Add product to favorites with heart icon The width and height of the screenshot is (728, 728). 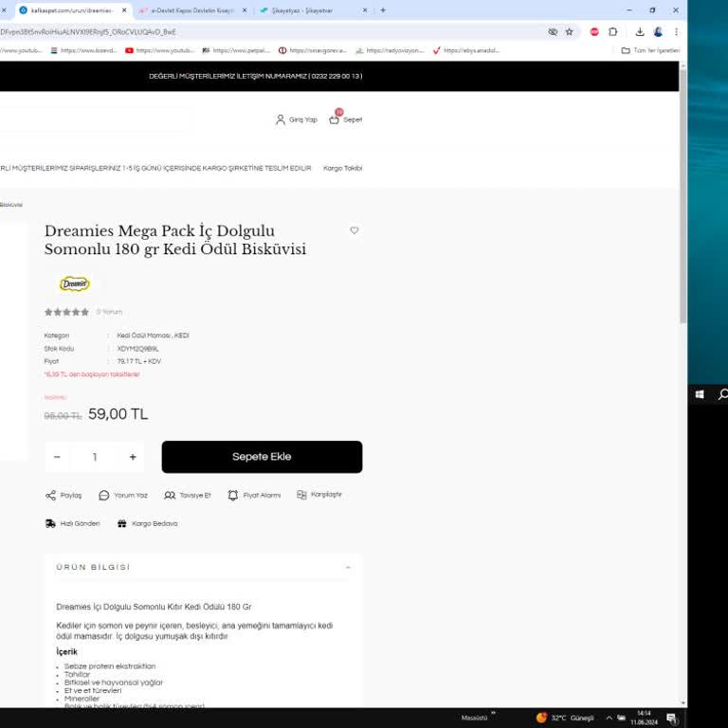tap(355, 230)
